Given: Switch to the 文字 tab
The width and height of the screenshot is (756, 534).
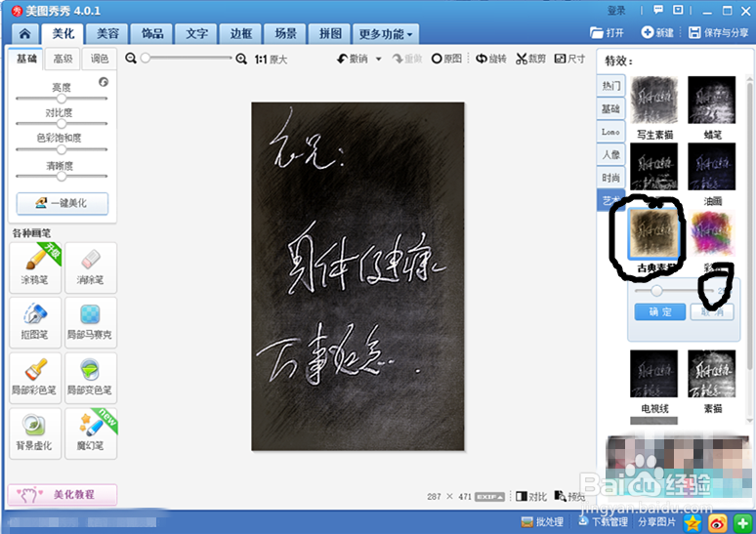Looking at the screenshot, I should click(196, 34).
